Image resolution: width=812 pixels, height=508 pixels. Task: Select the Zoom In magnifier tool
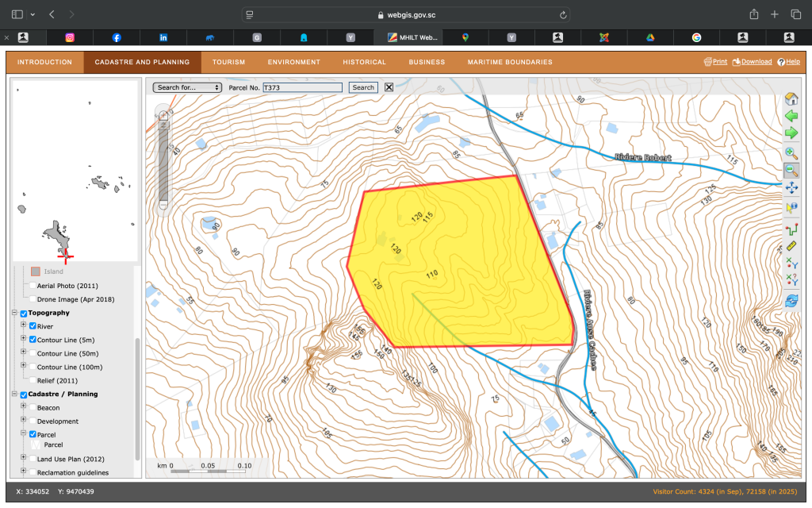coord(791,152)
